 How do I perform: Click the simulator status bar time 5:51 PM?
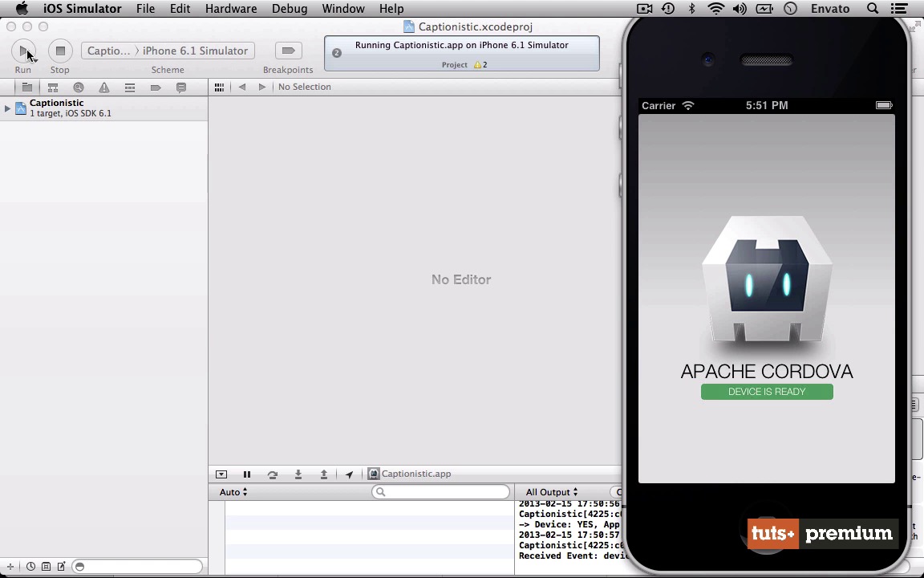(767, 106)
